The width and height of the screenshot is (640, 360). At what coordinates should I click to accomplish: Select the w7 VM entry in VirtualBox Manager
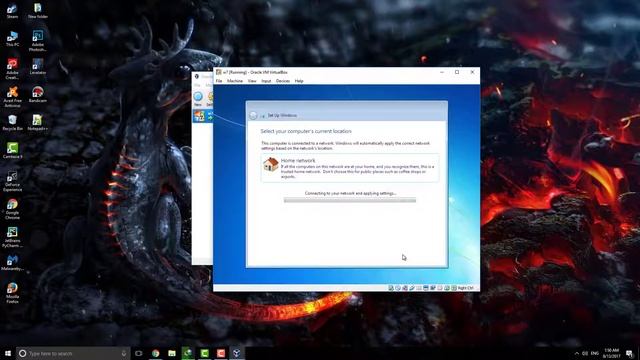coord(203,116)
